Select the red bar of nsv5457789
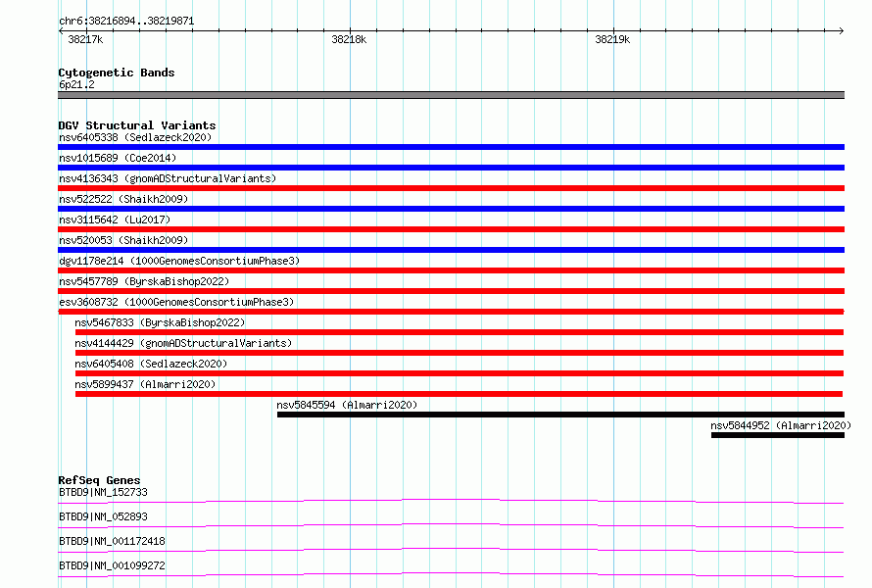Image resolution: width=872 pixels, height=588 pixels. pyautogui.click(x=451, y=291)
